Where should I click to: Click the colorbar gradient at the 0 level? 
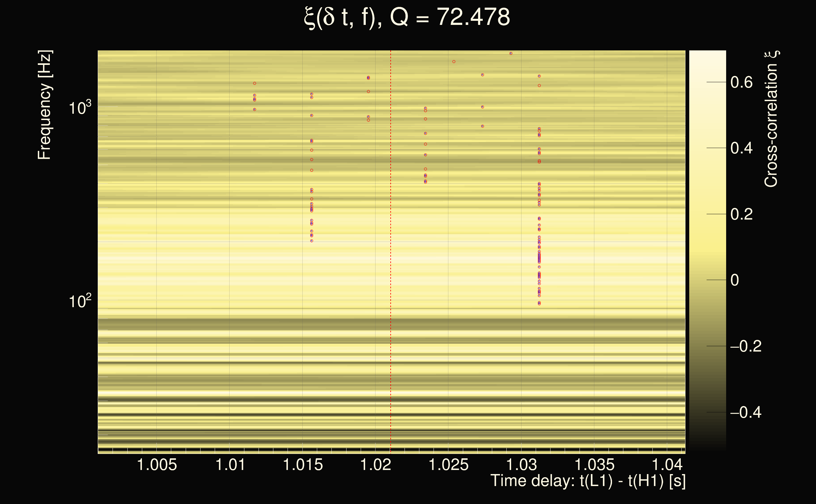point(707,280)
